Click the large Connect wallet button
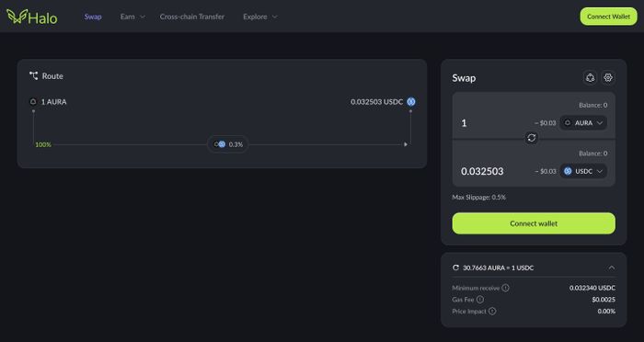Screen dimensions: 644x342 coord(534,223)
